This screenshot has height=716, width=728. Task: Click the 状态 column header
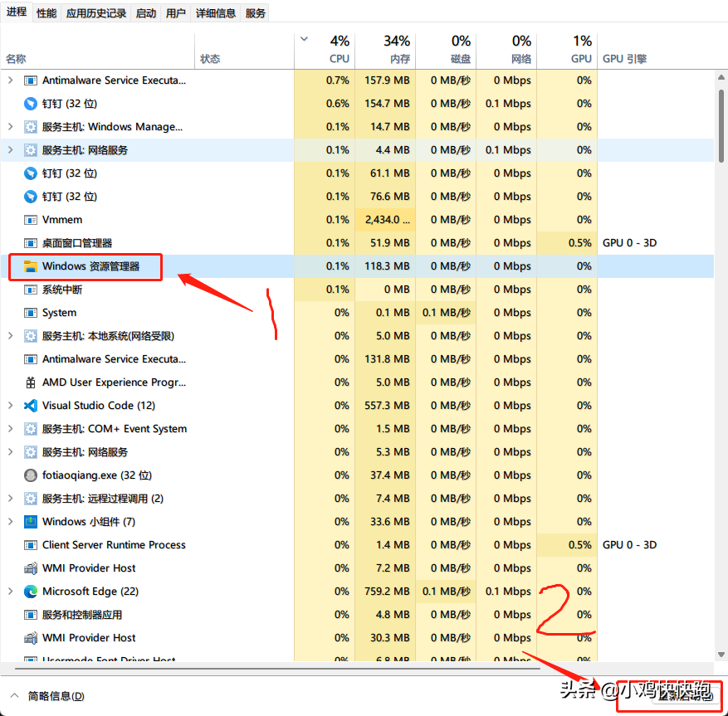tap(244, 51)
